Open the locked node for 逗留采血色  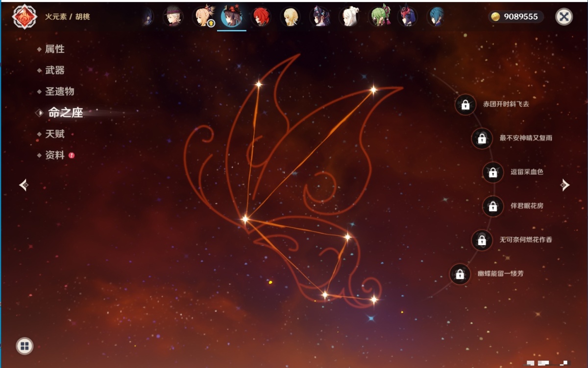pyautogui.click(x=493, y=172)
